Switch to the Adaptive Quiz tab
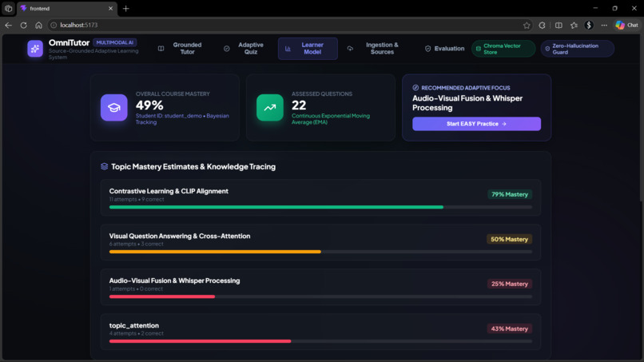This screenshot has height=362, width=644. tap(245, 49)
